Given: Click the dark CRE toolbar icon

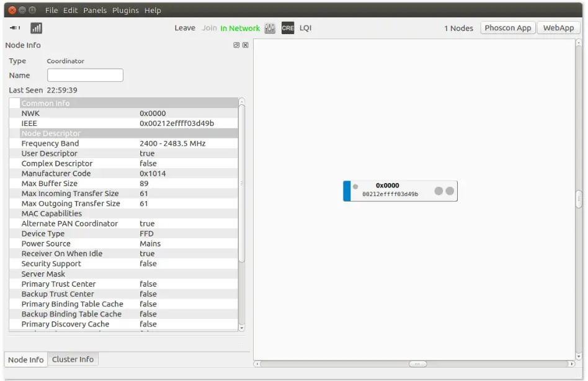Looking at the screenshot, I should pos(287,28).
